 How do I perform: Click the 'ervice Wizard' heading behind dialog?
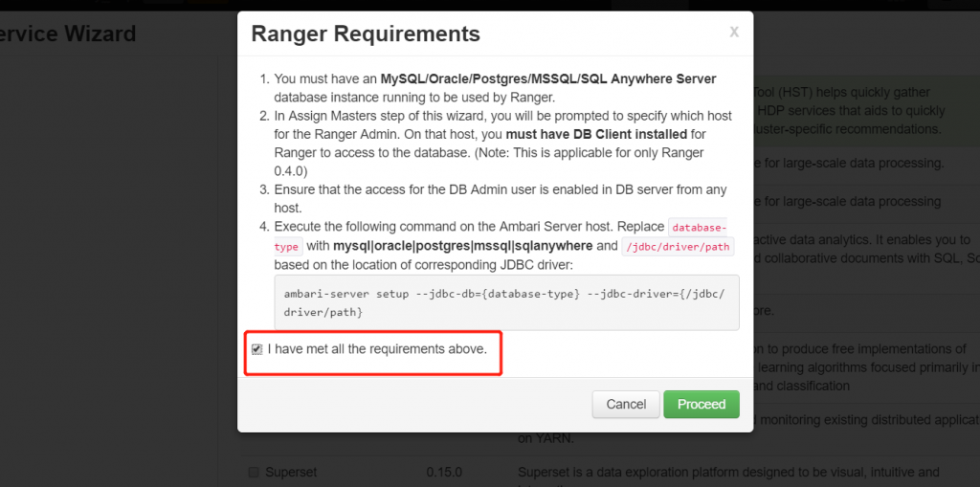tap(68, 33)
